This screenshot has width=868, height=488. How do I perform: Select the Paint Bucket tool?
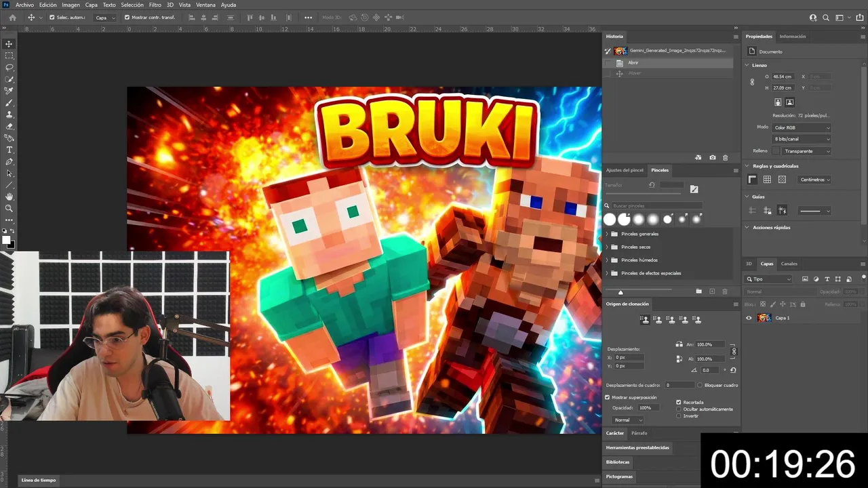pyautogui.click(x=9, y=138)
